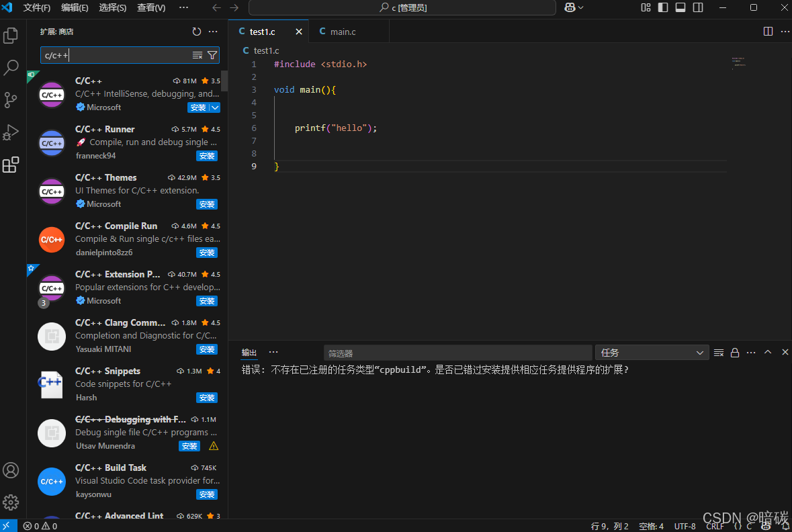792x532 pixels.
Task: Open the 任务 output channel dropdown
Action: pyautogui.click(x=652, y=353)
